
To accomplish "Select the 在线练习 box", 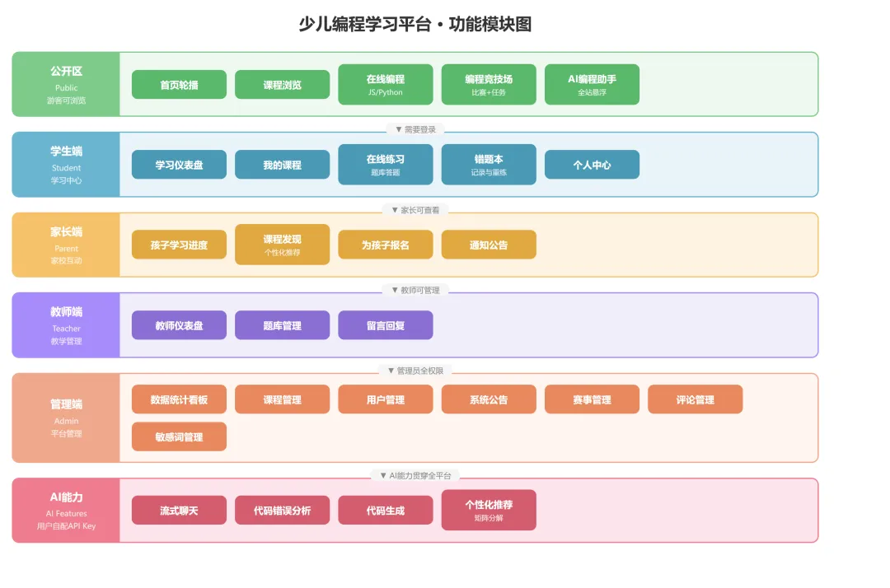I will (x=386, y=165).
